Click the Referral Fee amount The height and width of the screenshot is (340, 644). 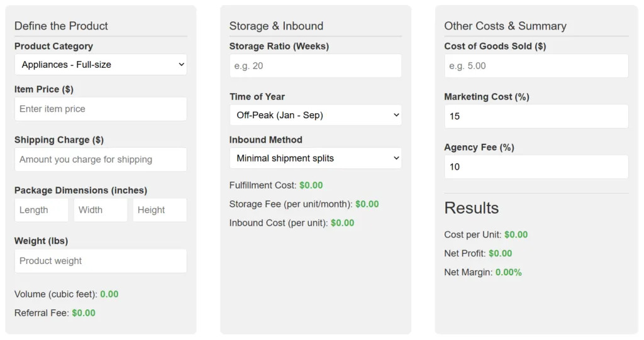click(84, 313)
